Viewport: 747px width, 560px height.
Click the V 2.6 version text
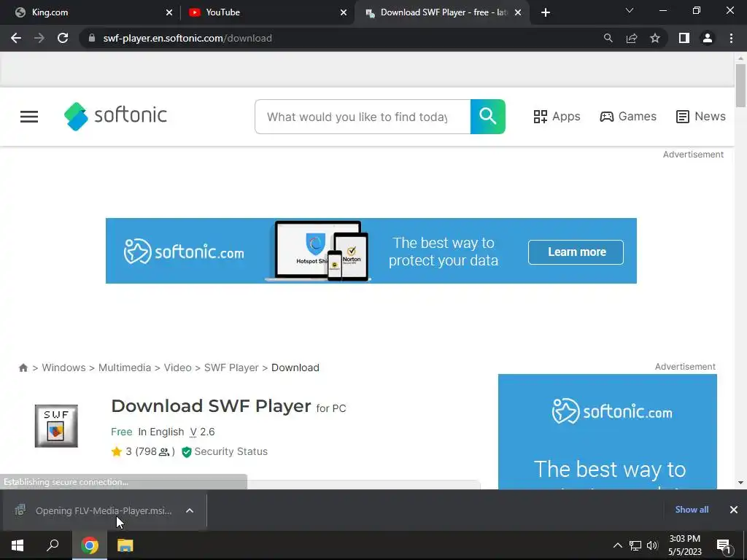(x=202, y=432)
